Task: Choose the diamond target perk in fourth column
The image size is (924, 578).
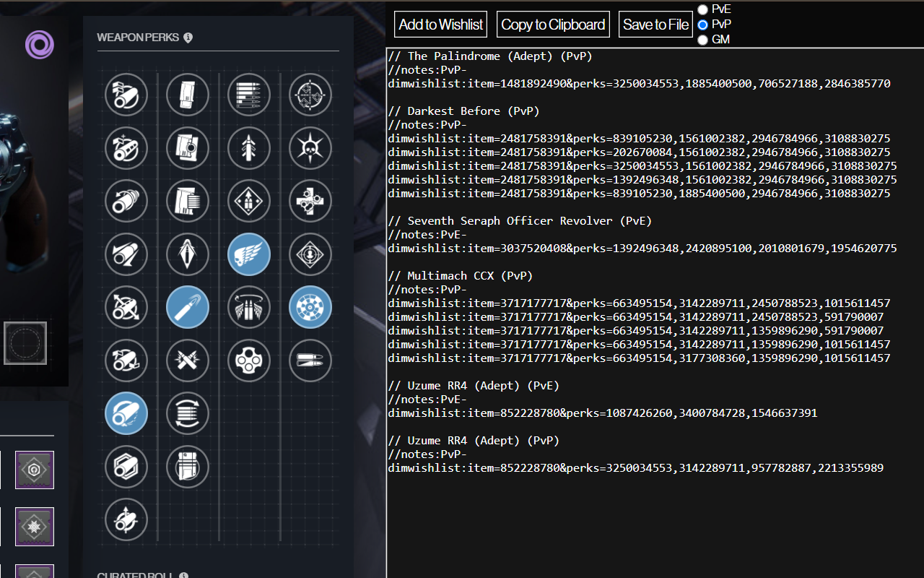Action: point(310,254)
